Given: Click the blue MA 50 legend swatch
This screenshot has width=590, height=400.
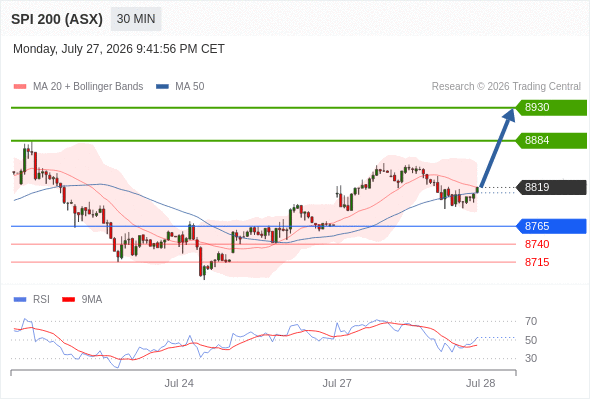Looking at the screenshot, I should click(x=162, y=87).
